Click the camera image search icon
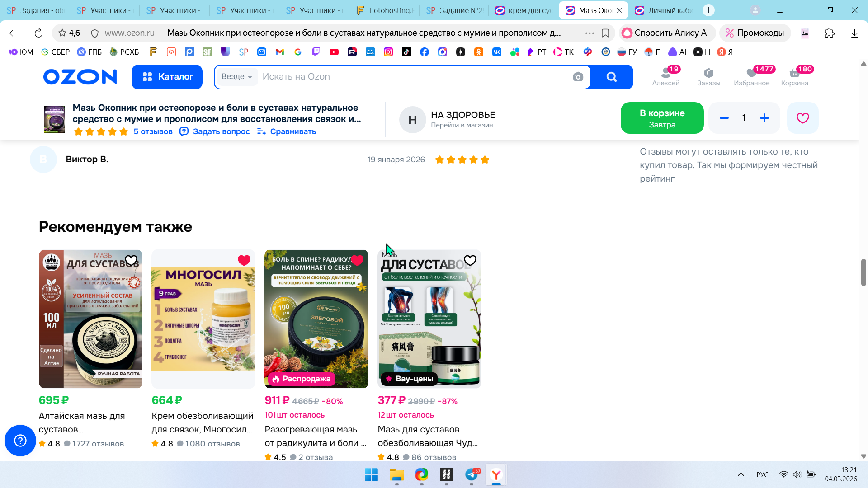Image resolution: width=868 pixels, height=488 pixels. tap(578, 77)
